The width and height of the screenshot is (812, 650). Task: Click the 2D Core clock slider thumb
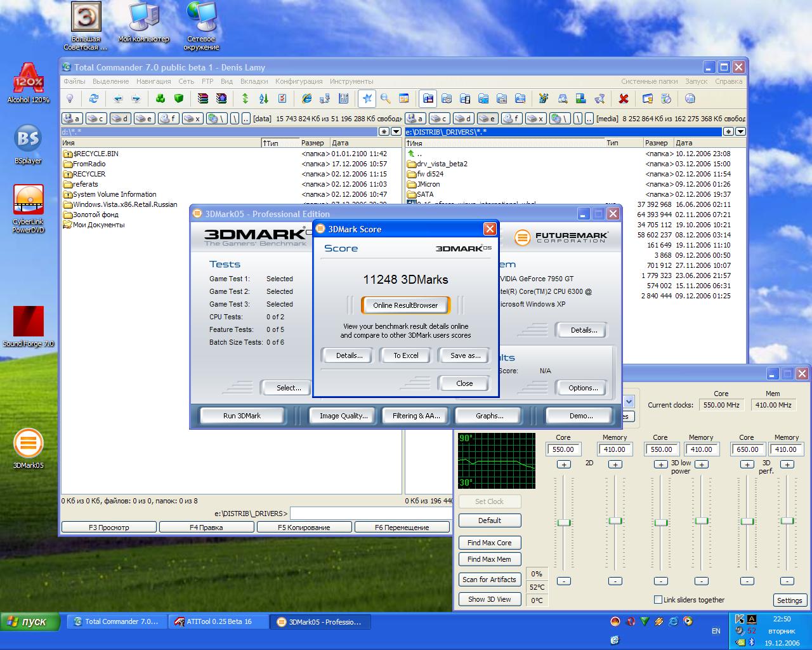click(x=564, y=522)
